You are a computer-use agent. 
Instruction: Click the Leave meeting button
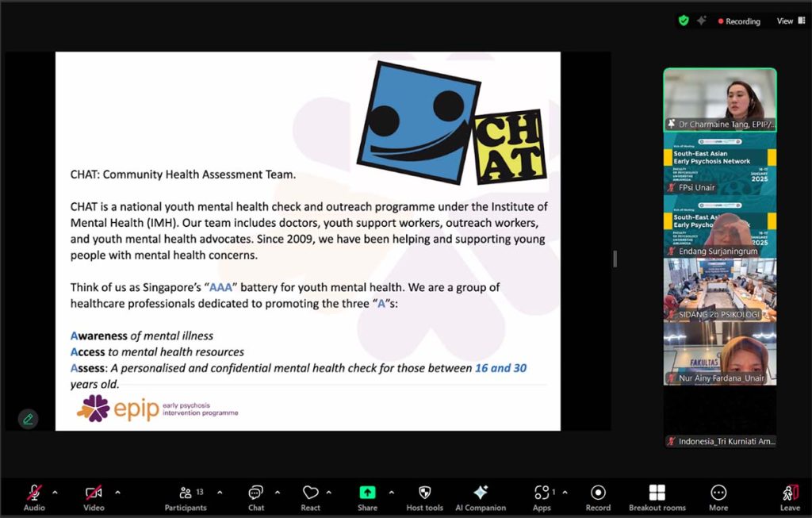coord(791,493)
